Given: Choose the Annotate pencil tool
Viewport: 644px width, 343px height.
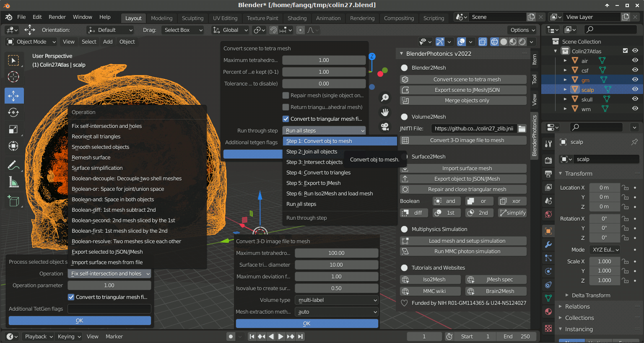Looking at the screenshot, I should 14,165.
